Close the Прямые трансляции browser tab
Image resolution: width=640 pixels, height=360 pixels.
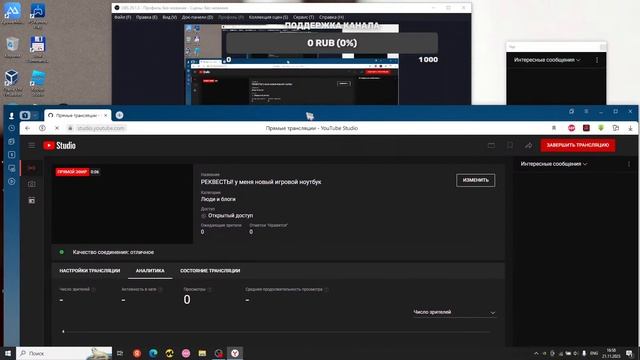(105, 116)
